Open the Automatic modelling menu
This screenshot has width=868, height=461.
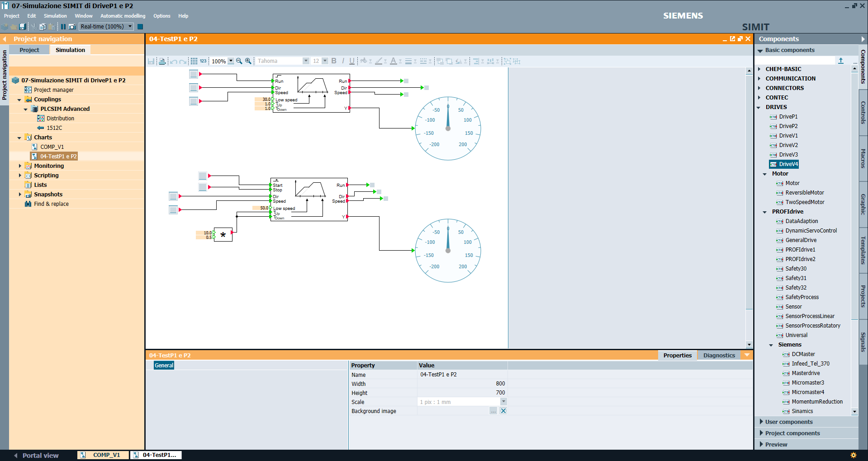pos(123,16)
